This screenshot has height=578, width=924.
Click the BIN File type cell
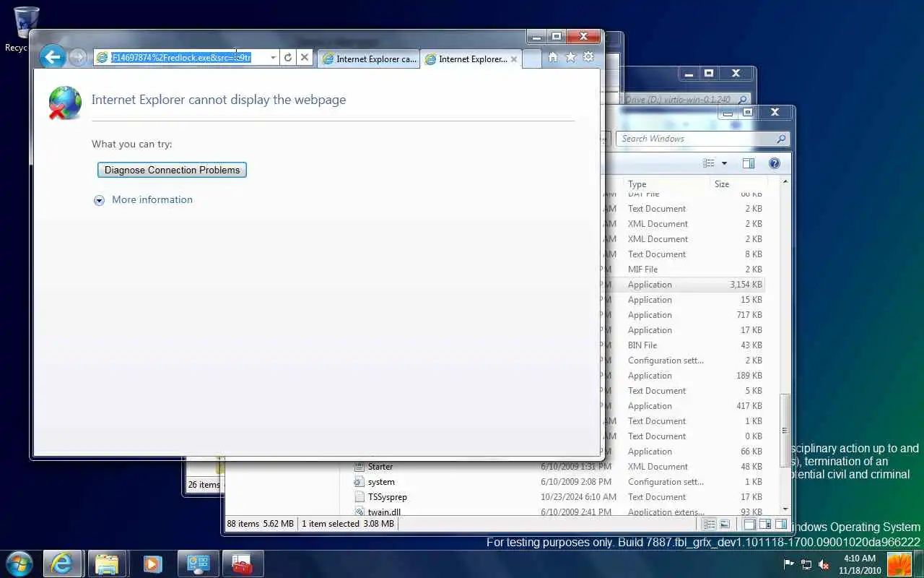pos(642,345)
